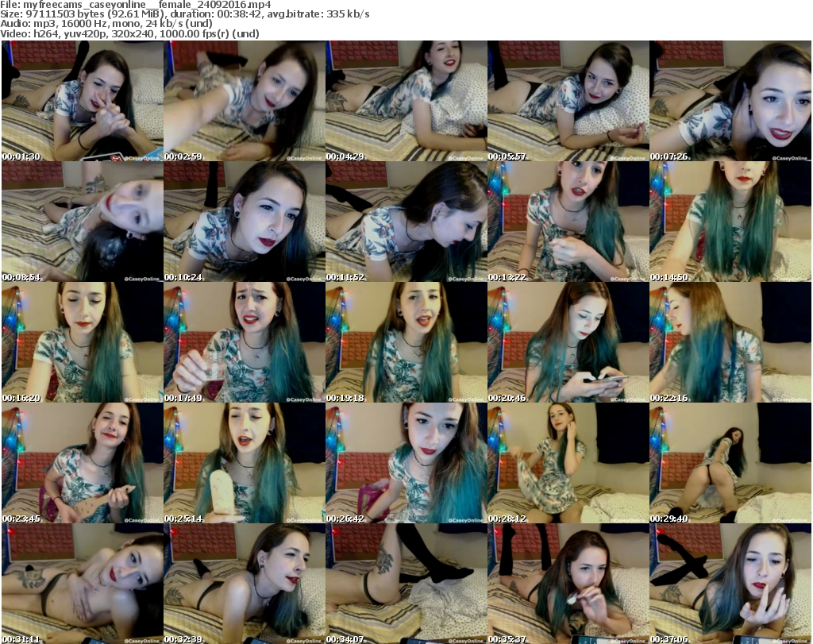Choose the preview frame at 00:19:18
This screenshot has width=813, height=644.
click(406, 342)
